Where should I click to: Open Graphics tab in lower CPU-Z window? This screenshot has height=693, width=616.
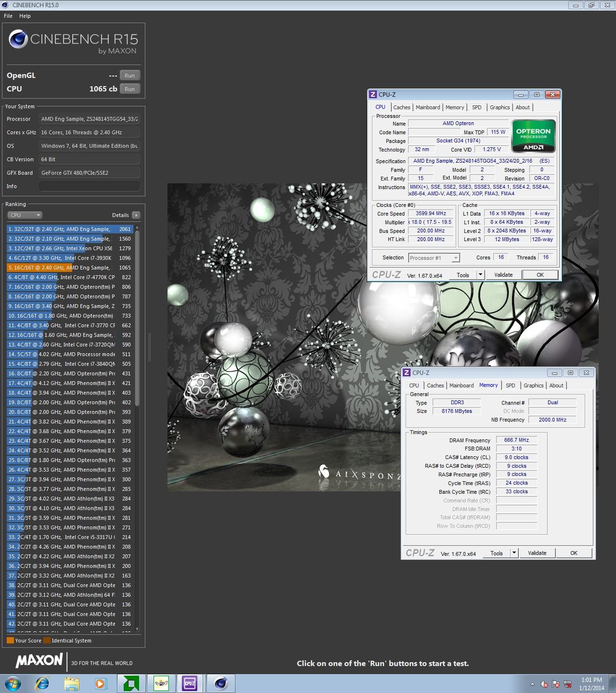point(534,385)
